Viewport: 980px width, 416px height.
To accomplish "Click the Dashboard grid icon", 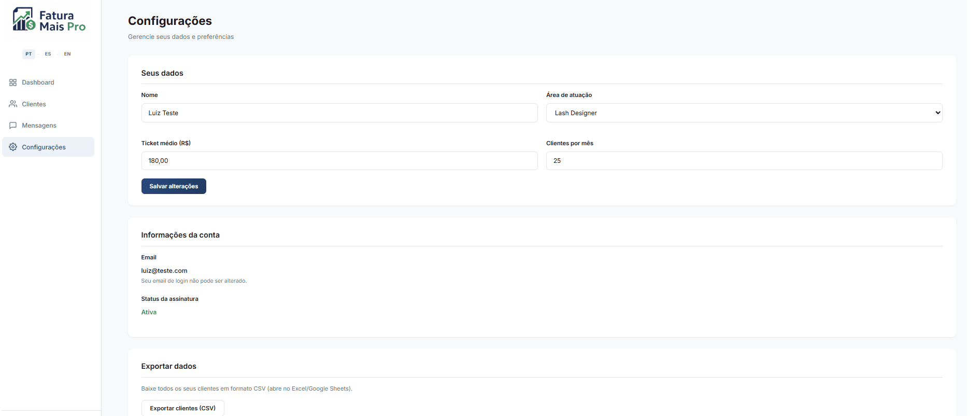I will click(13, 82).
